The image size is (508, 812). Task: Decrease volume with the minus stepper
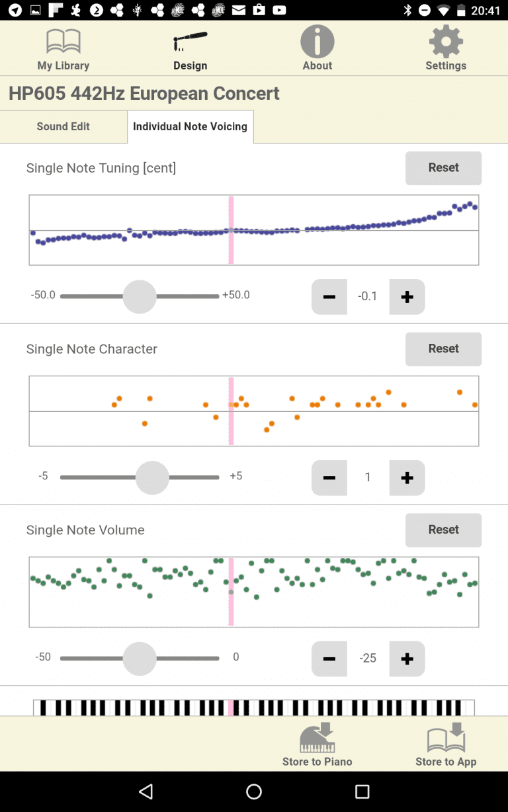(x=329, y=659)
